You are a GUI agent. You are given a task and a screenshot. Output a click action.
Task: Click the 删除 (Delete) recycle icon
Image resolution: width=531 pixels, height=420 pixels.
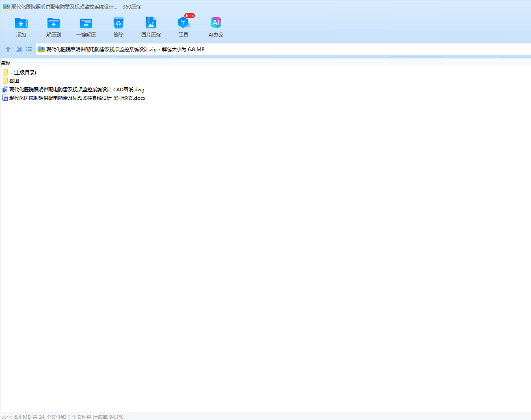click(x=119, y=24)
